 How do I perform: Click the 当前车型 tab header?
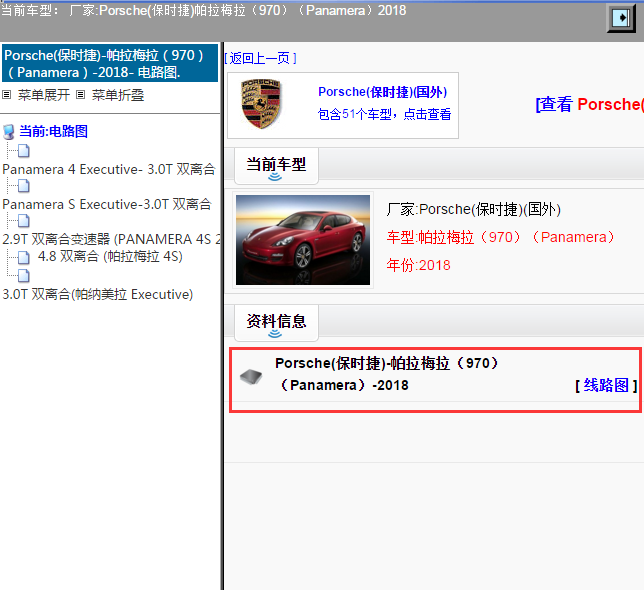click(x=276, y=166)
